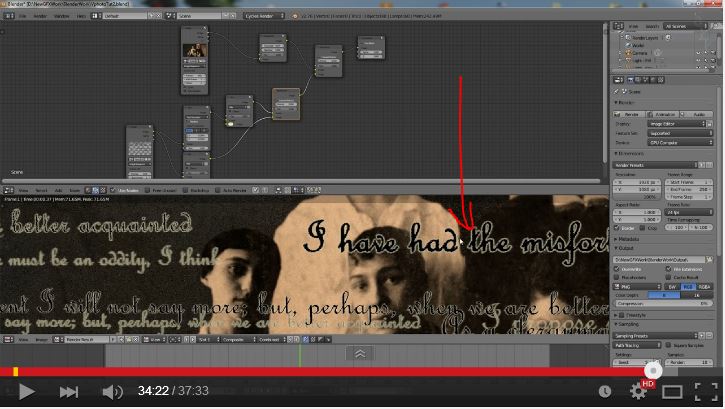Open node editor Select menu

(x=41, y=190)
